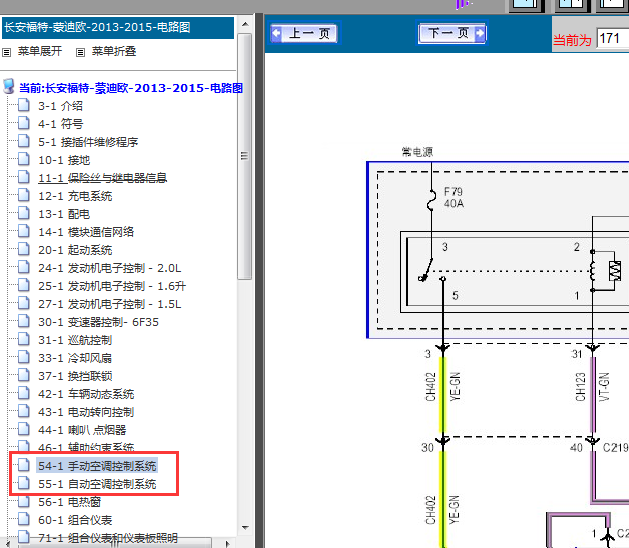The width and height of the screenshot is (629, 548).
Task: Select root node 当前:长安福特-蒙迪欧-2013-2015-电路图
Action: [x=131, y=88]
